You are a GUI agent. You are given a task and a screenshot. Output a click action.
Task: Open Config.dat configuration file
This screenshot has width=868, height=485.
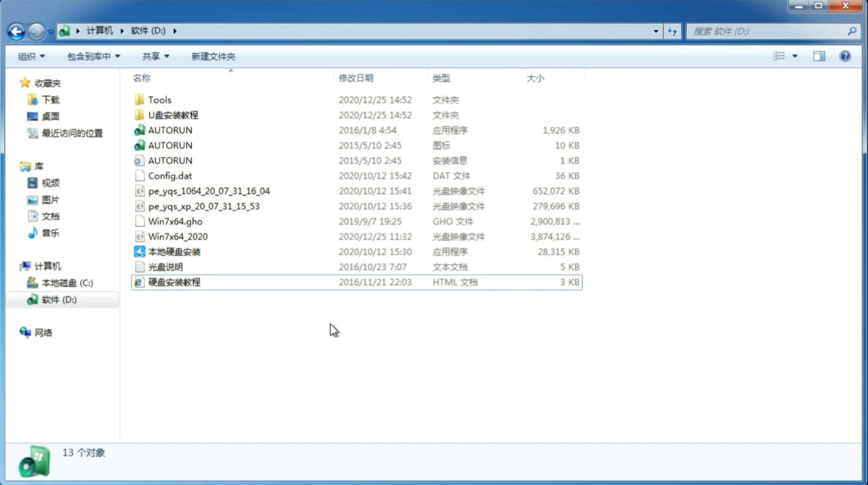(x=169, y=175)
